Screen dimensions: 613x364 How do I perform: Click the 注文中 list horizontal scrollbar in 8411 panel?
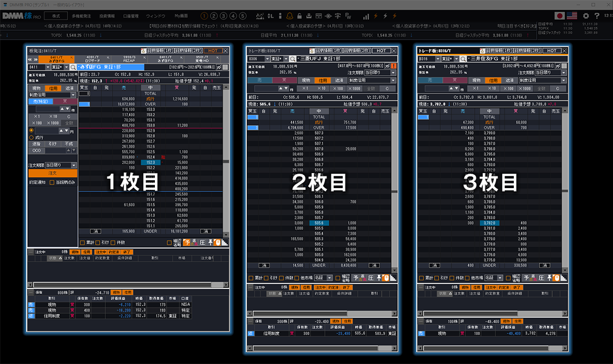coord(128,285)
